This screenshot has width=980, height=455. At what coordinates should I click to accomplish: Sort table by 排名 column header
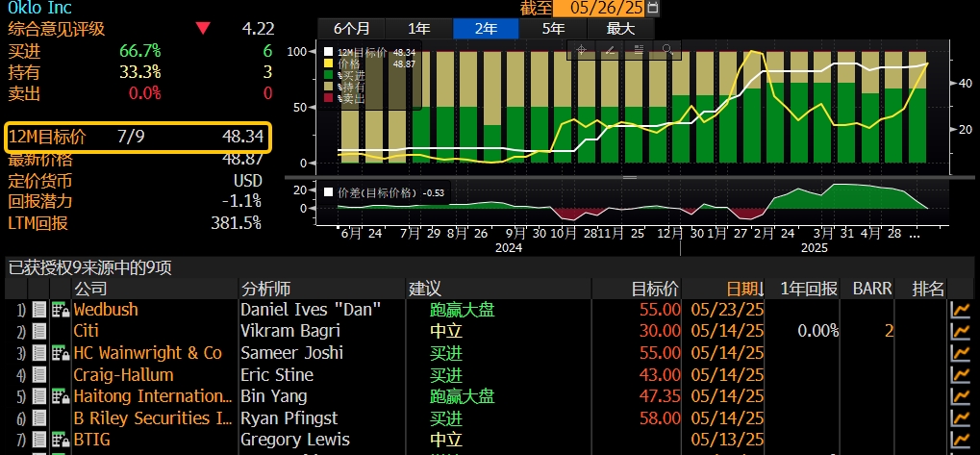928,289
